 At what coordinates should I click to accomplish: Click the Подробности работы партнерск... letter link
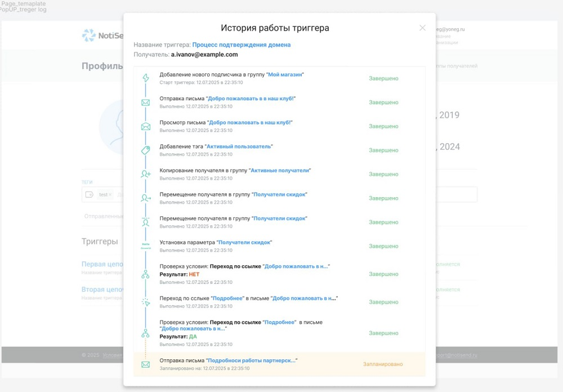point(252,360)
